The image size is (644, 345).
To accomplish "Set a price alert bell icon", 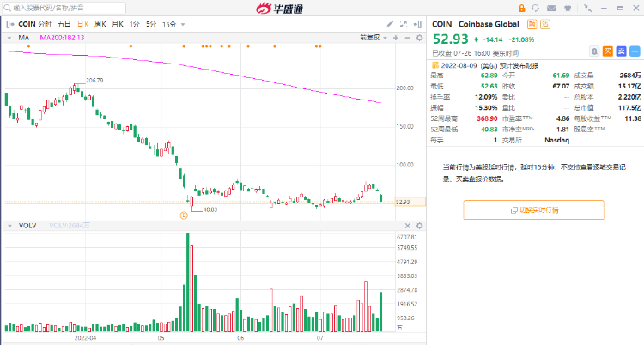I will coord(594,51).
